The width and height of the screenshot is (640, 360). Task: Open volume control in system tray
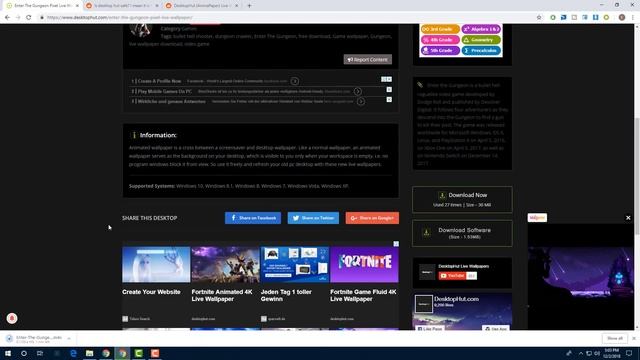pyautogui.click(x=597, y=353)
